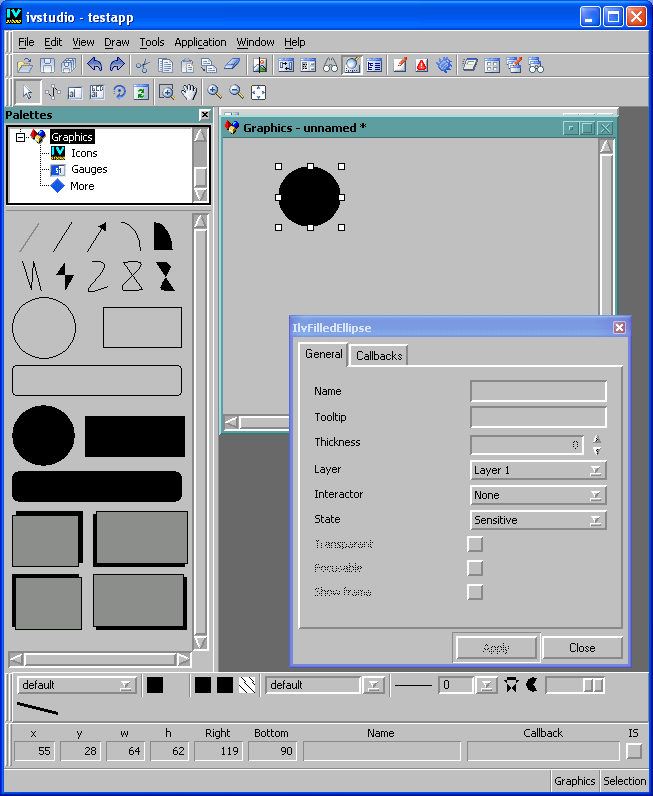Click the Zoom In magnifier icon

[x=214, y=92]
